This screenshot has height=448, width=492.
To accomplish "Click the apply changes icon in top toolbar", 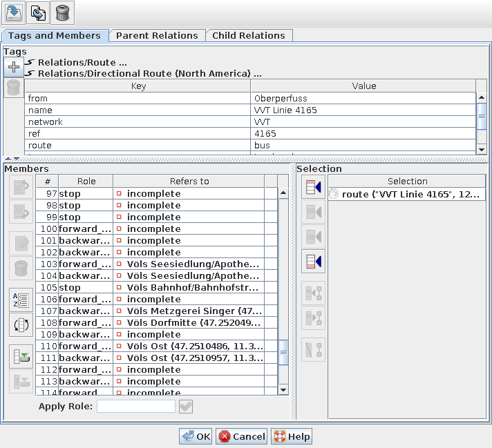I will coord(15,13).
